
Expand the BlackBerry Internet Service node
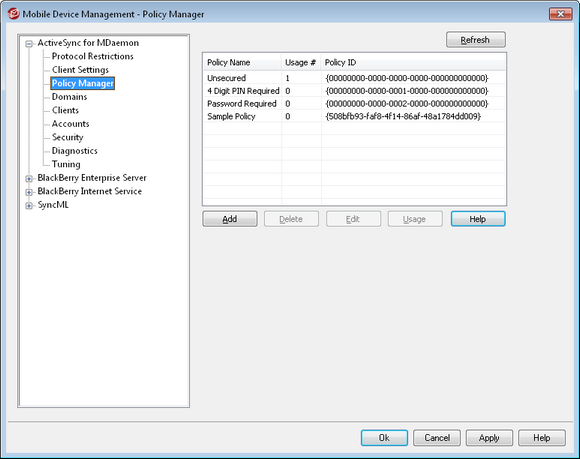coord(29,192)
